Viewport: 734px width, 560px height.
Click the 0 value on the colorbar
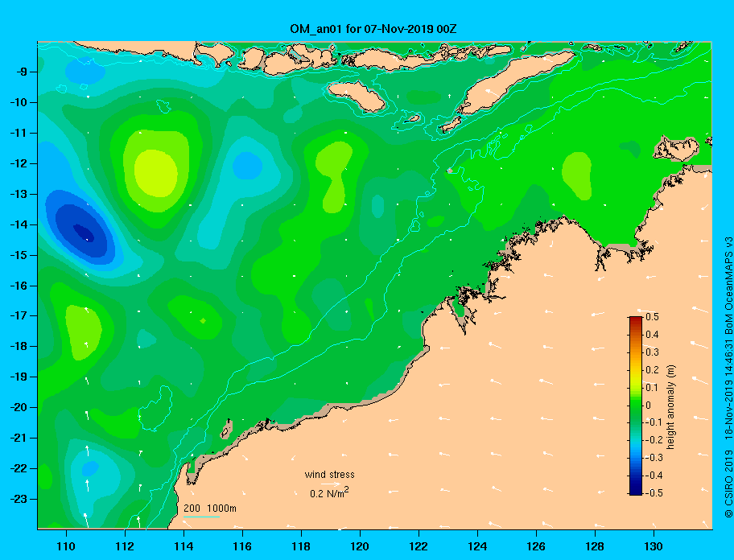point(649,405)
